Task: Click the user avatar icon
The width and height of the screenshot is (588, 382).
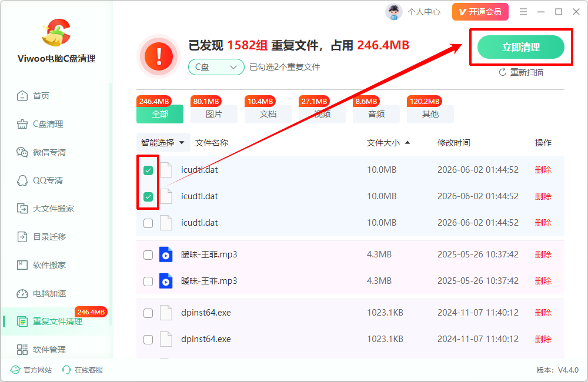Action: (394, 12)
